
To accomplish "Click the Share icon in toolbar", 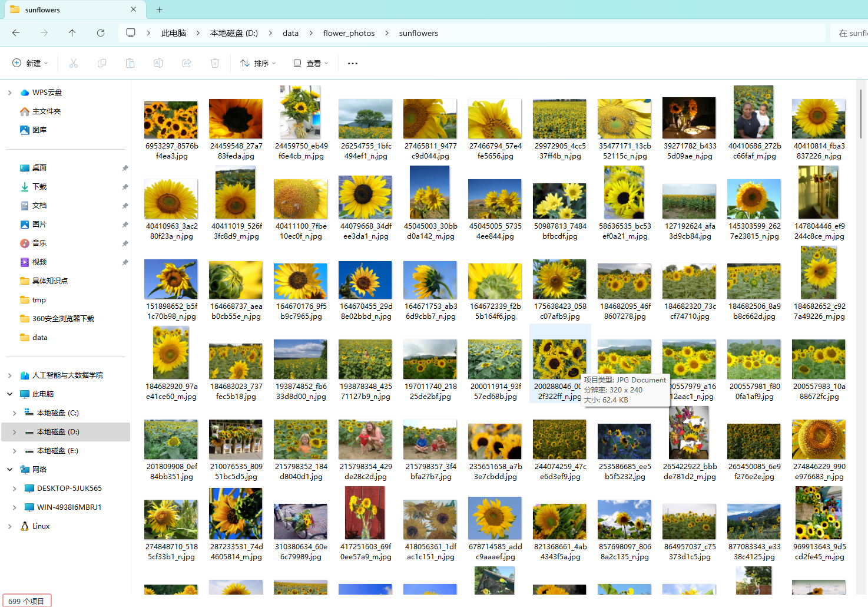I will 187,63.
